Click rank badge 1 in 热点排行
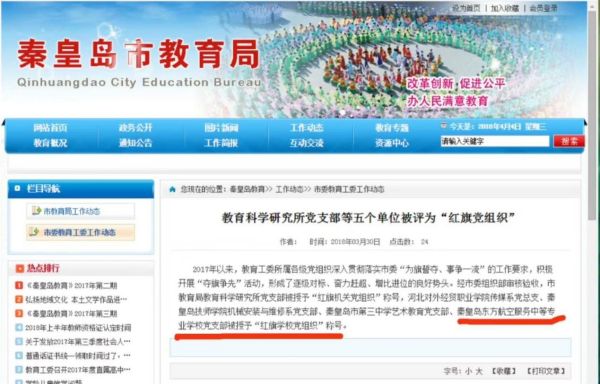The width and height of the screenshot is (600, 384). tap(19, 285)
